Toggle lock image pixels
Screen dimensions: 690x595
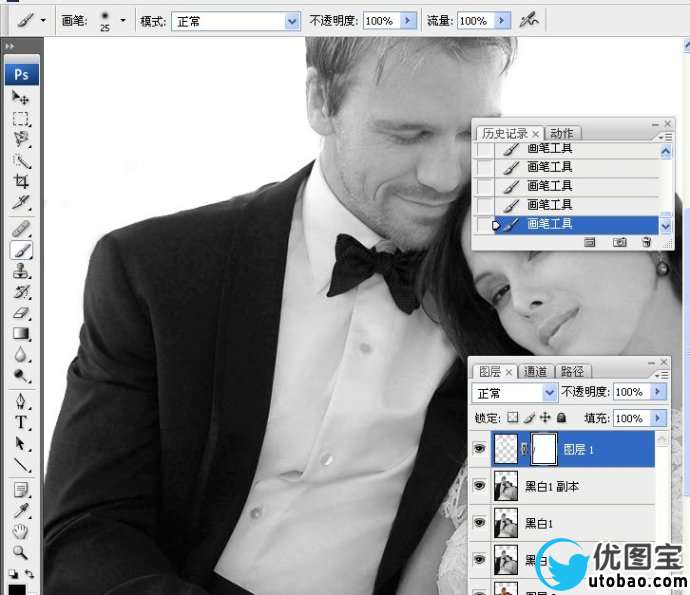[x=530, y=417]
